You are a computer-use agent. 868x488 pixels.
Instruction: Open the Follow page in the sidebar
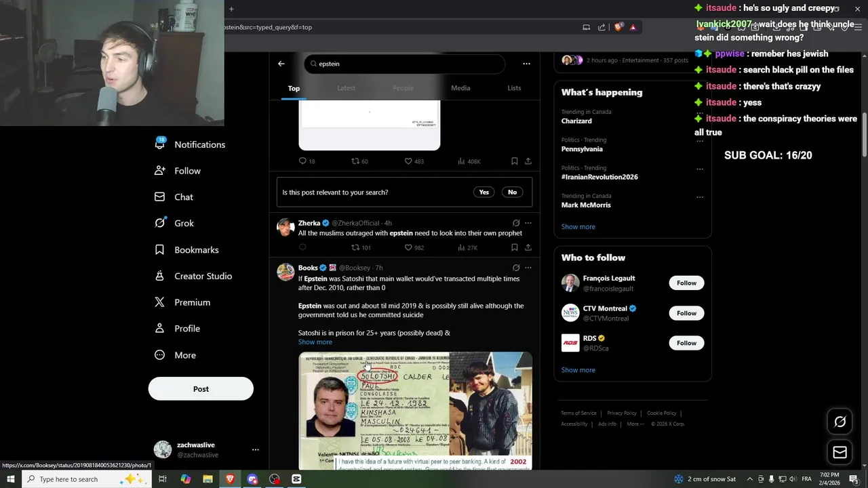(178, 171)
